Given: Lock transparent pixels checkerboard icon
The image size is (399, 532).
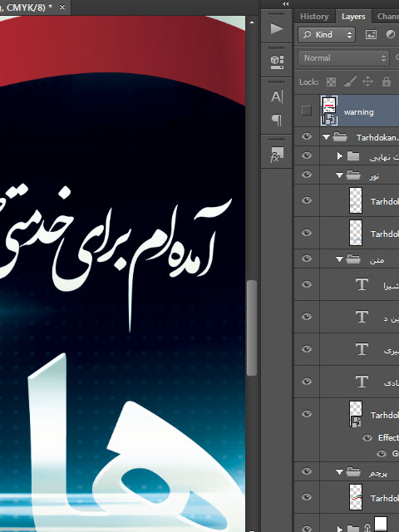Looking at the screenshot, I should (331, 81).
